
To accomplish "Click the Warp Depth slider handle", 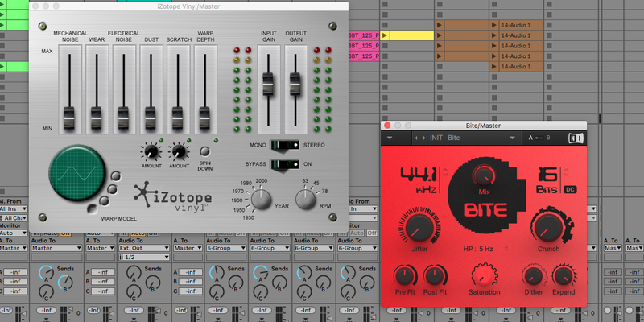I will click(205, 118).
